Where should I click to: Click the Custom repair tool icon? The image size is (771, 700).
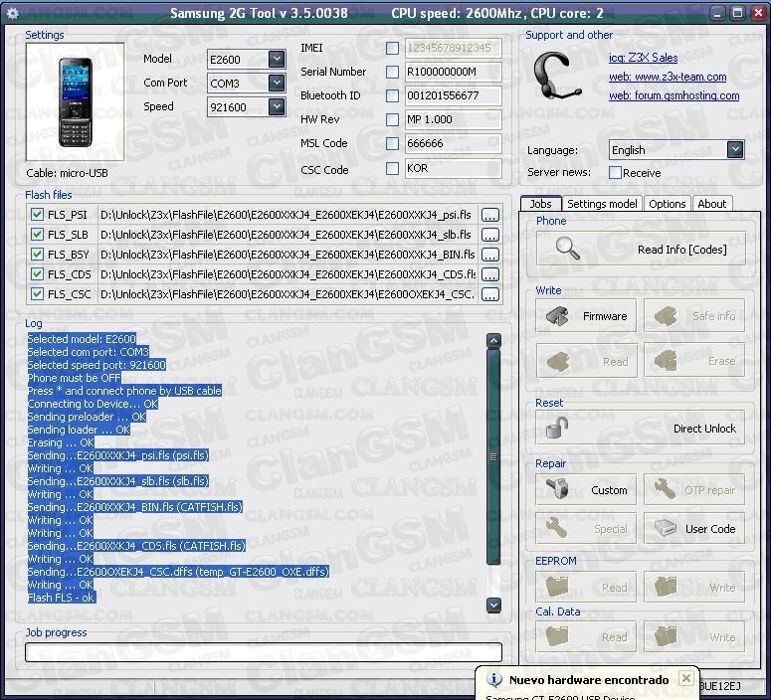557,489
